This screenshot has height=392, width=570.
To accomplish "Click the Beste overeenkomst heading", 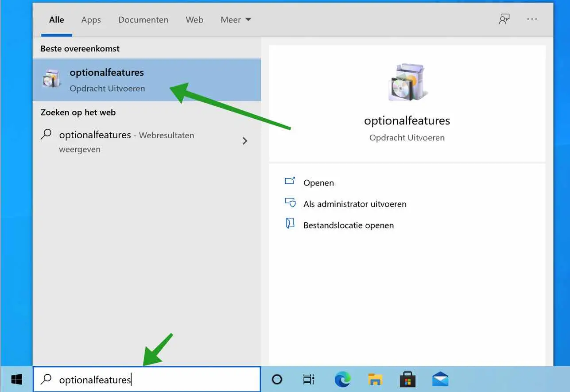I will (x=80, y=49).
